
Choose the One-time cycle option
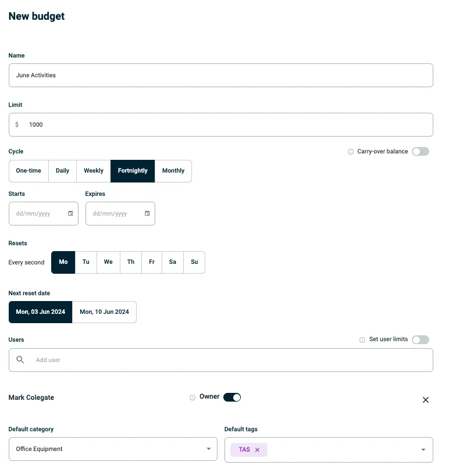pos(28,171)
